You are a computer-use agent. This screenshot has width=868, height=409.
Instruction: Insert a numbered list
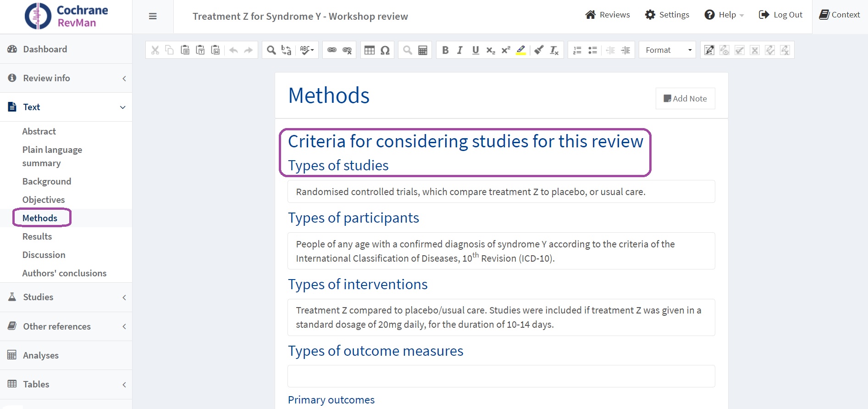(577, 50)
